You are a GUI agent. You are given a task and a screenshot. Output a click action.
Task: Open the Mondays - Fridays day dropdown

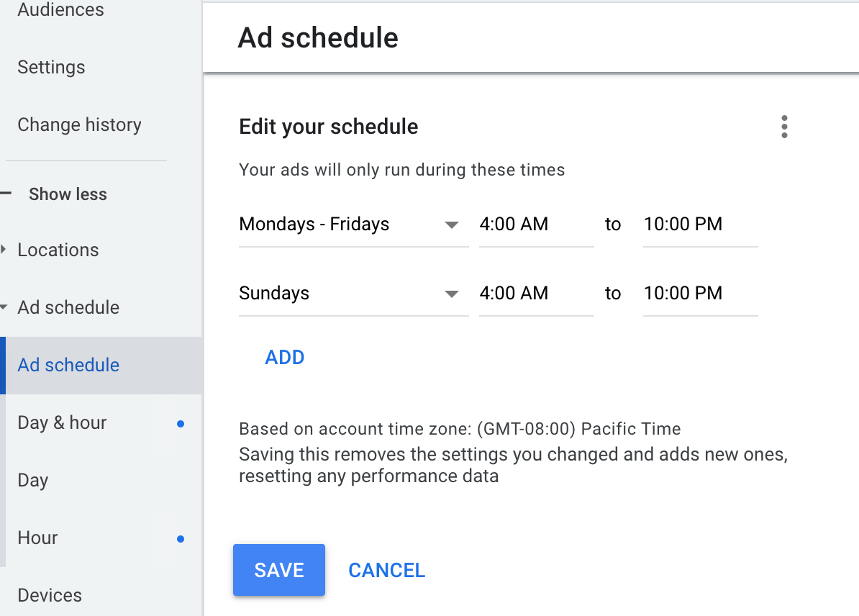(353, 225)
